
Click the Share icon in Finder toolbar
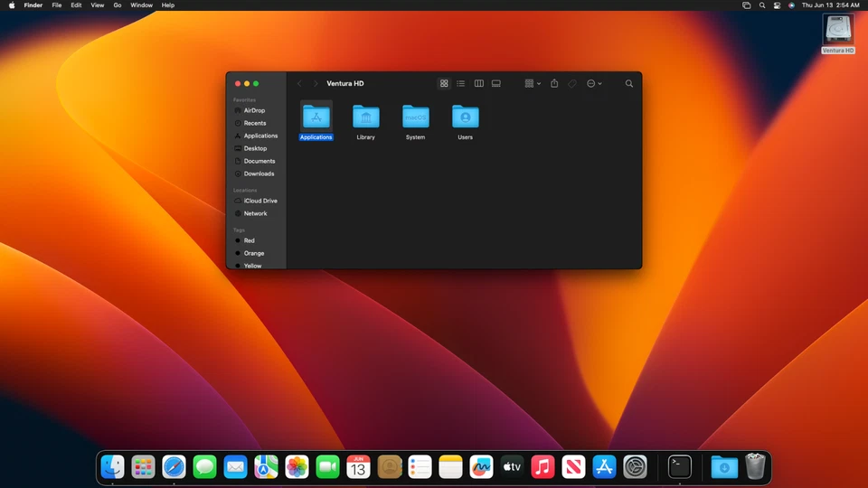pos(554,83)
